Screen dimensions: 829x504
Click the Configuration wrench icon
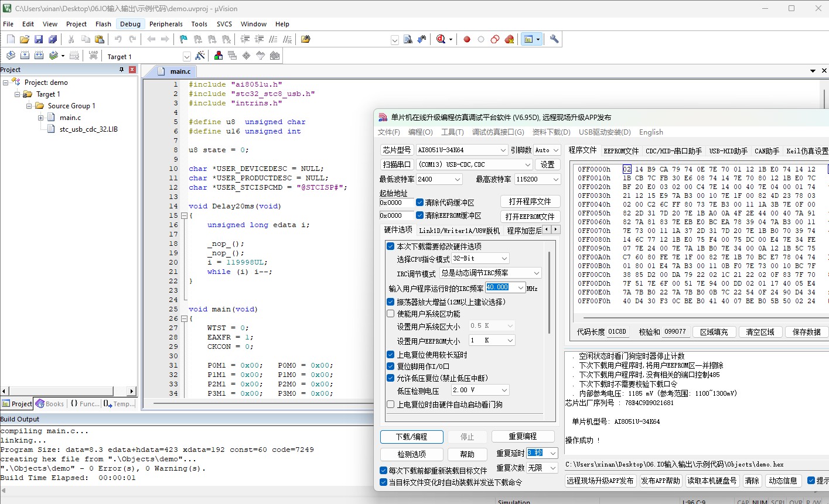[554, 39]
